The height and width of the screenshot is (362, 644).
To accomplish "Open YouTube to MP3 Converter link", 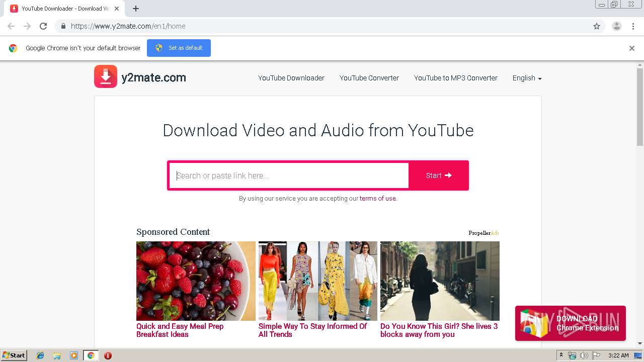I will (456, 78).
